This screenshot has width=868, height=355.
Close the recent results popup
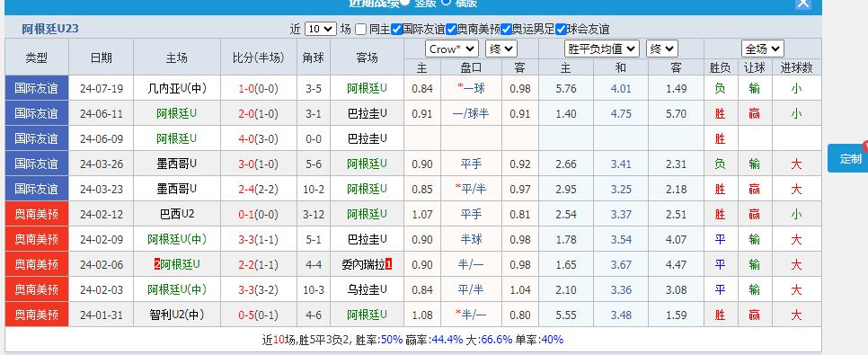(802, 4)
